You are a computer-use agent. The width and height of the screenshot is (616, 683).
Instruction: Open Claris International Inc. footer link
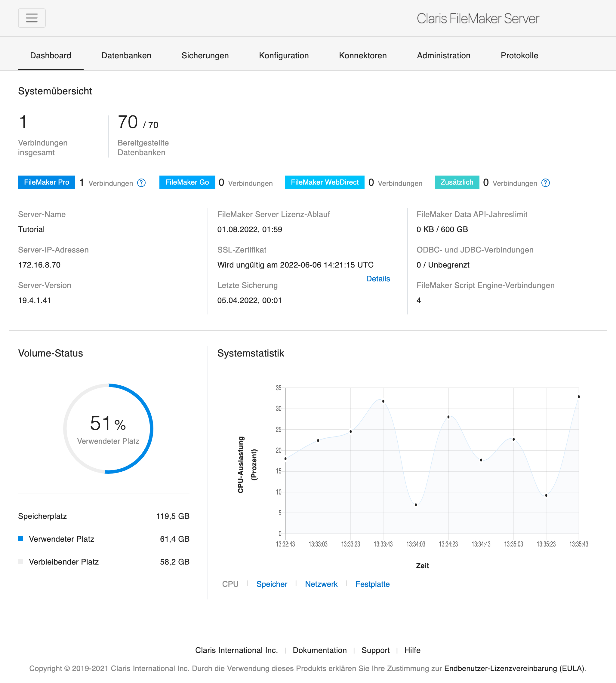click(x=237, y=650)
